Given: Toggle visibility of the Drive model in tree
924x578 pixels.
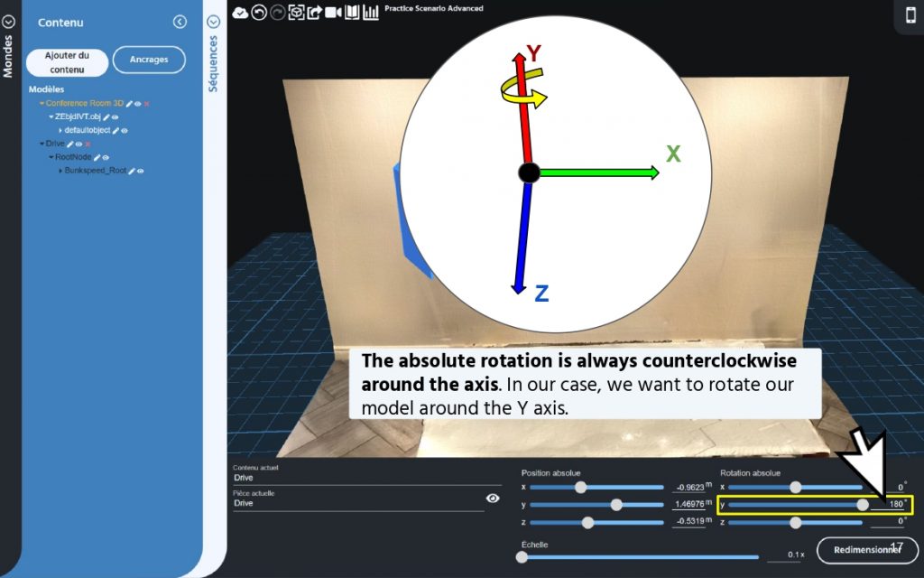Looking at the screenshot, I should 79,144.
